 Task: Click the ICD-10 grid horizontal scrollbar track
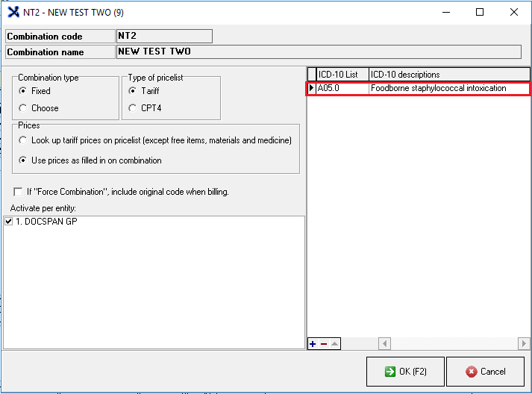click(x=454, y=344)
